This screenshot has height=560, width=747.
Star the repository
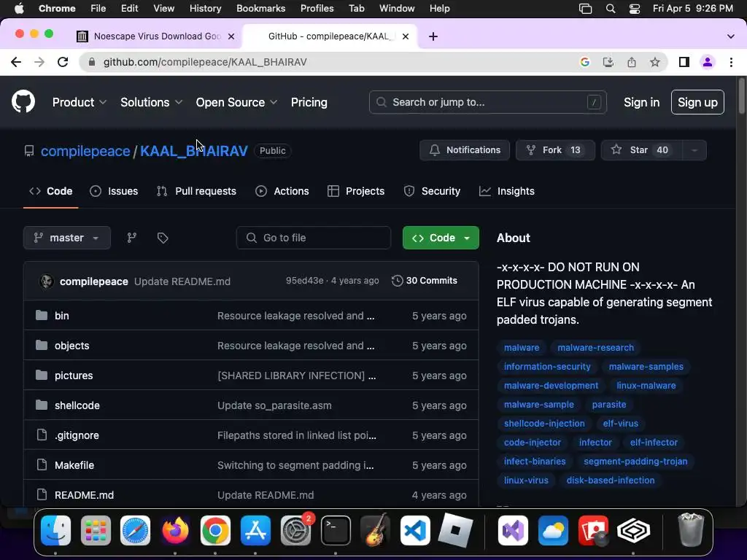[642, 150]
